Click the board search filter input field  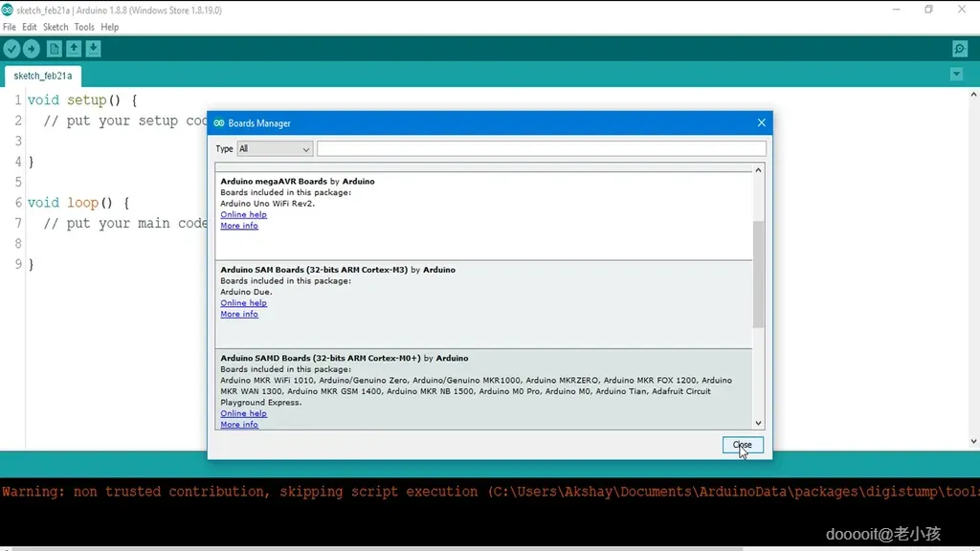pos(542,148)
